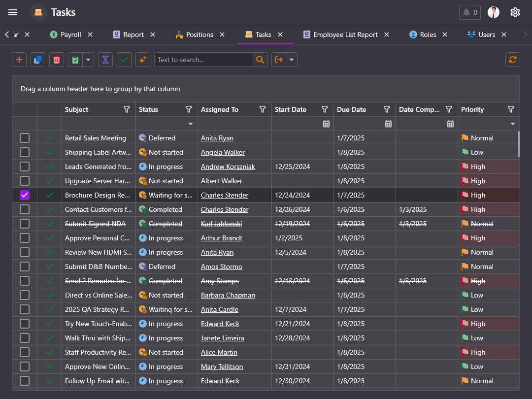Click the blue Clone record icon
This screenshot has width=532, height=399.
point(38,60)
